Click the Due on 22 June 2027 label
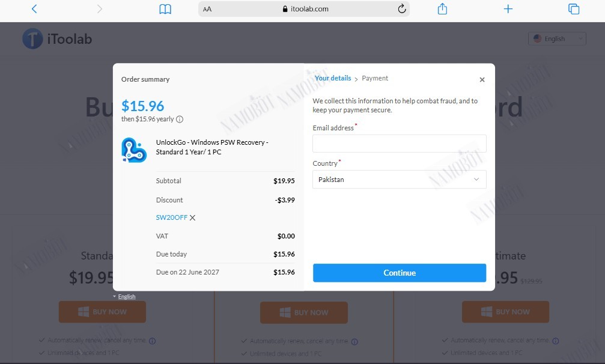The image size is (605, 364). click(187, 272)
